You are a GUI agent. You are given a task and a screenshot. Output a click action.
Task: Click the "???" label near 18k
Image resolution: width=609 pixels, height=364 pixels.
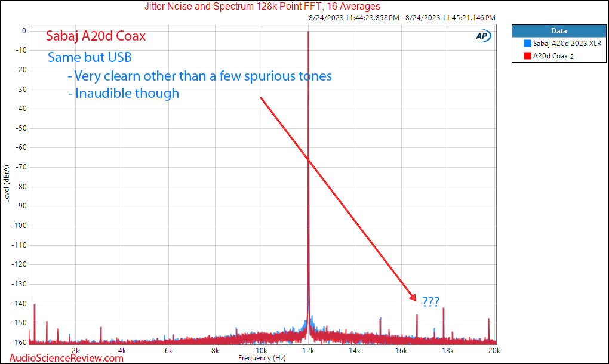click(430, 301)
